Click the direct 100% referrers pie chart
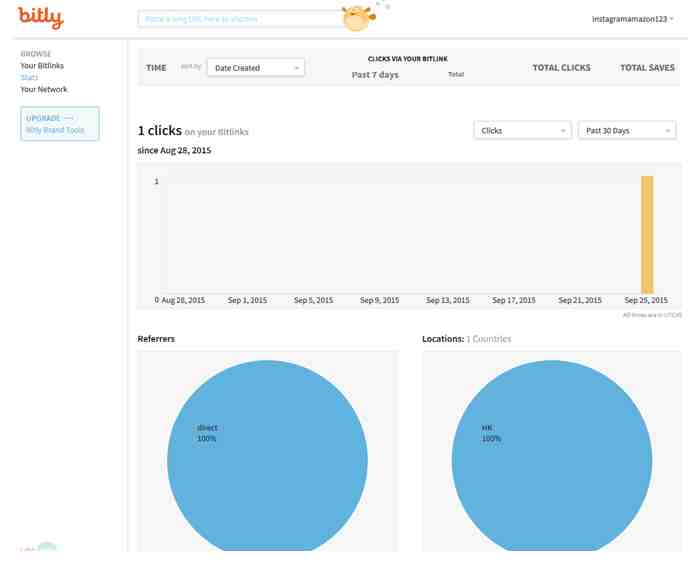Image resolution: width=692 pixels, height=575 pixels. [x=267, y=460]
